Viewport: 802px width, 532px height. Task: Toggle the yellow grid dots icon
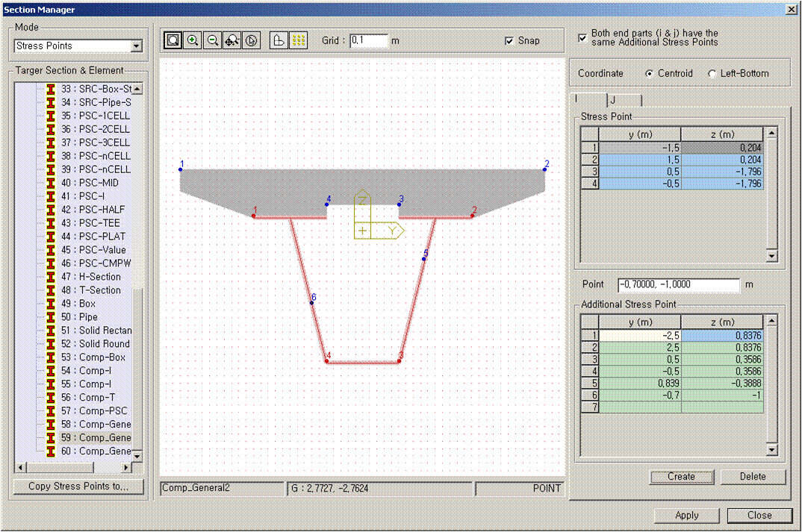pos(298,40)
